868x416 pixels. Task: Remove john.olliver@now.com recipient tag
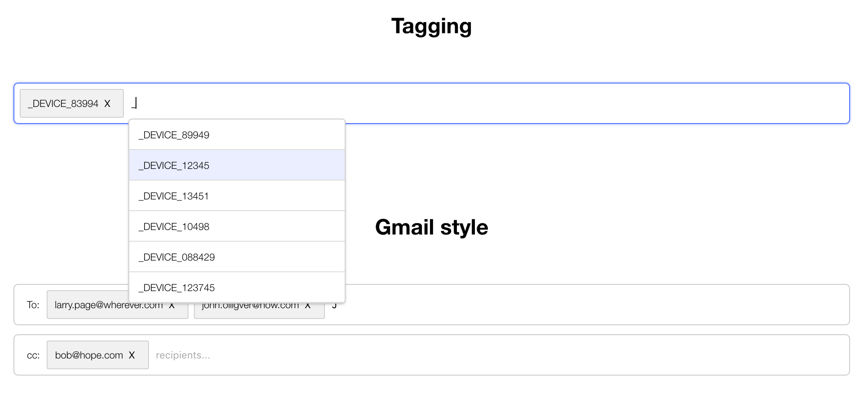click(x=308, y=305)
